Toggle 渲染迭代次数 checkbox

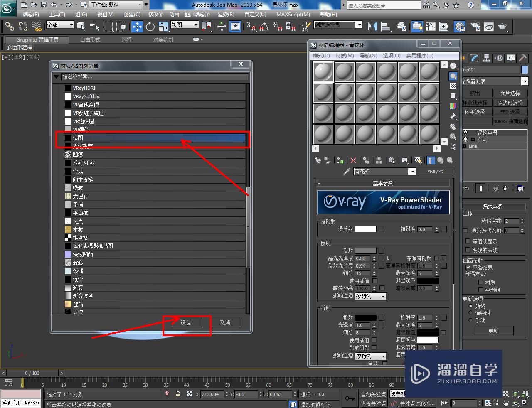pos(465,231)
